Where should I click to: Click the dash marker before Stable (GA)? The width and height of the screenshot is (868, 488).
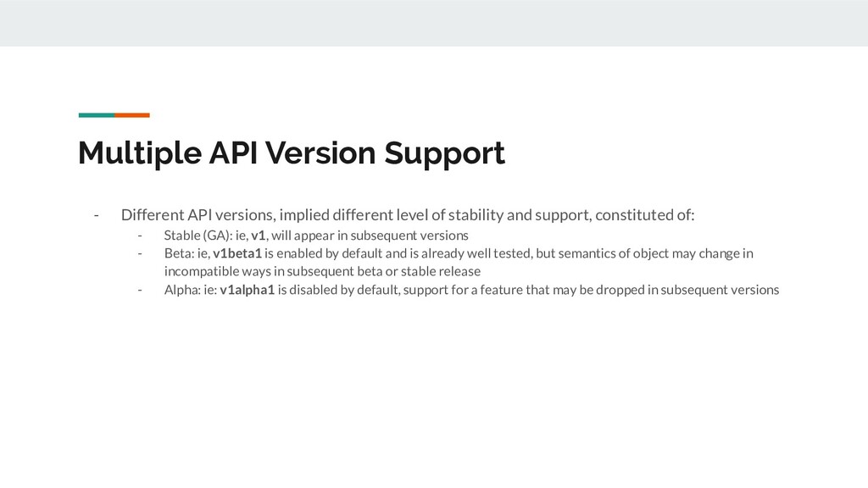tap(140, 236)
